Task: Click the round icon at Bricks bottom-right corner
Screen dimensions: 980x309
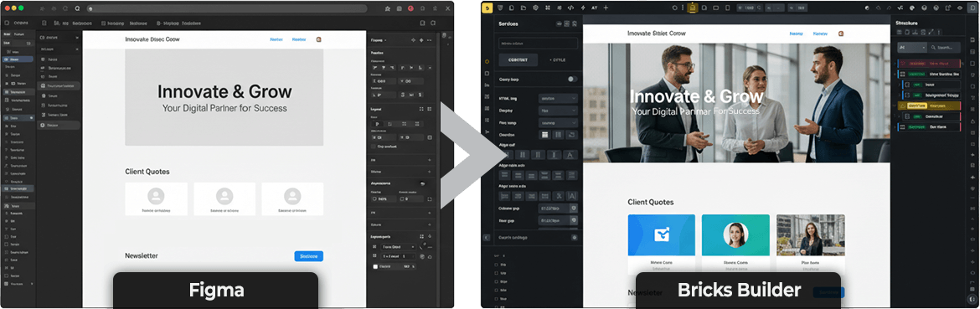Action: [x=972, y=300]
